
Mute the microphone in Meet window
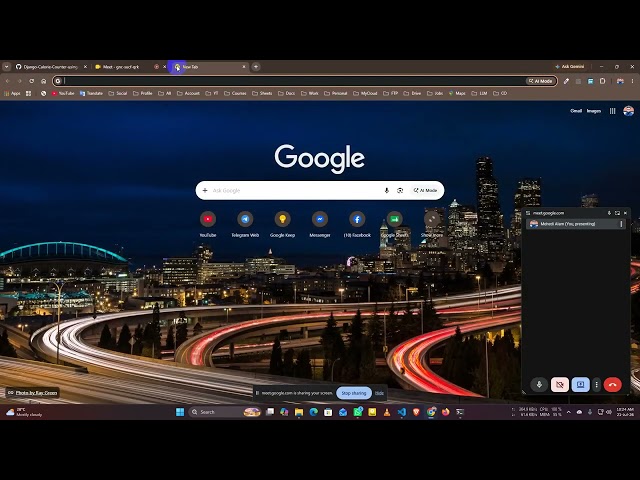coord(539,384)
